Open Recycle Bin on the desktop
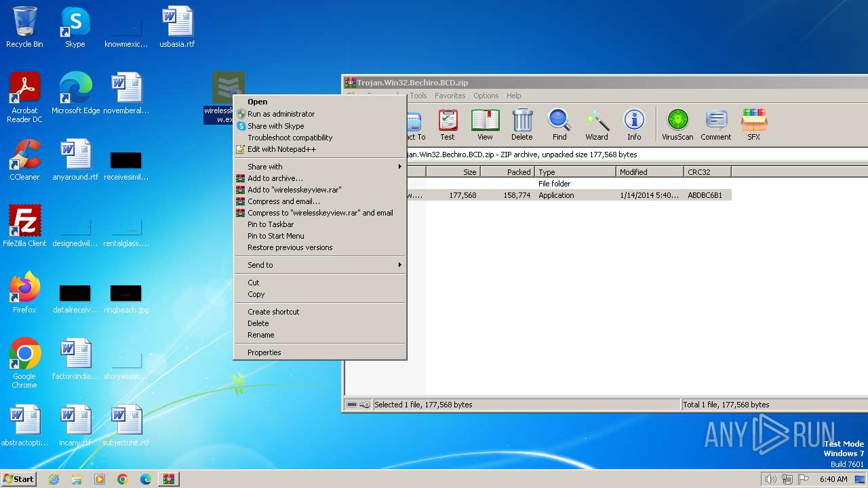868x488 pixels. (x=24, y=27)
